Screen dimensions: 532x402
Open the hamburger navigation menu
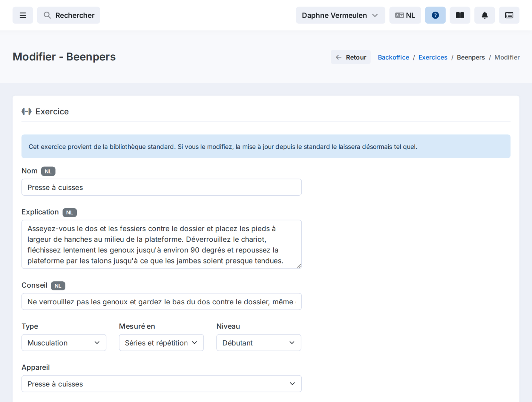point(23,15)
